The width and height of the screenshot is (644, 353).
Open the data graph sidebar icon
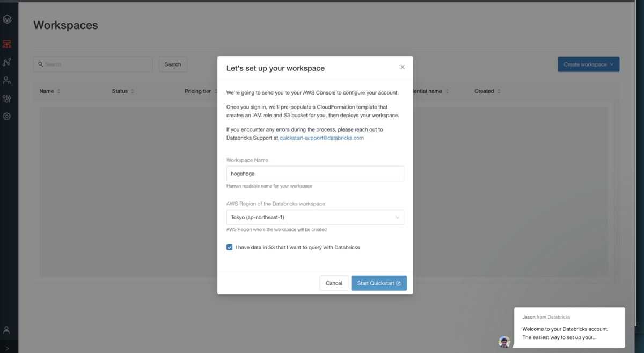[7, 62]
